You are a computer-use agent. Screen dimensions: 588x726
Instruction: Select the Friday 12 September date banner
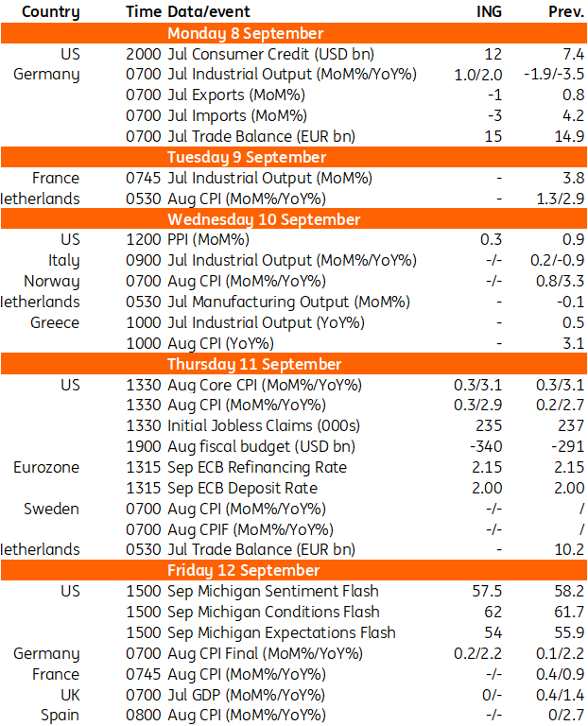coord(245,570)
